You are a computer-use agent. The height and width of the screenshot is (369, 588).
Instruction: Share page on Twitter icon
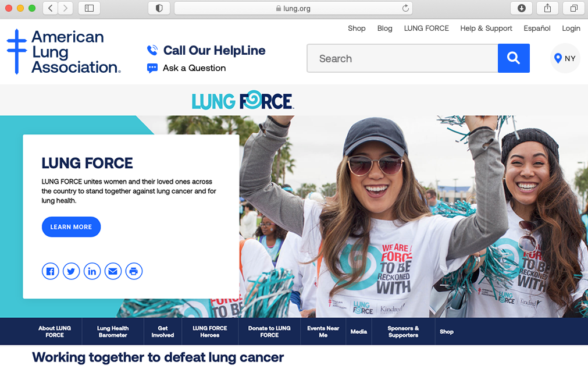coord(72,271)
